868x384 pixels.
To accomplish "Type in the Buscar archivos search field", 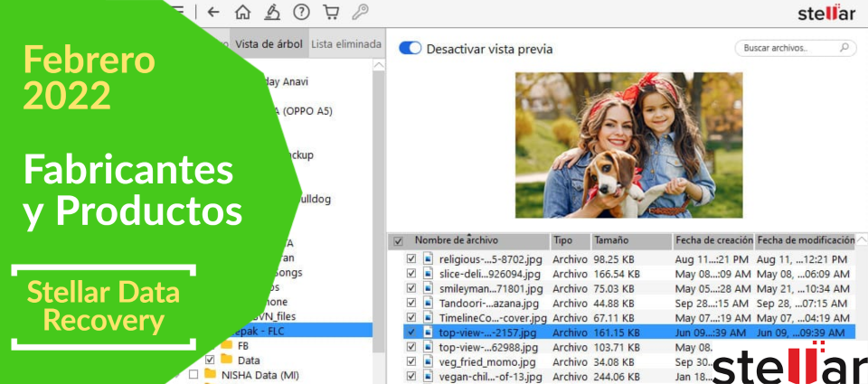I will [796, 48].
